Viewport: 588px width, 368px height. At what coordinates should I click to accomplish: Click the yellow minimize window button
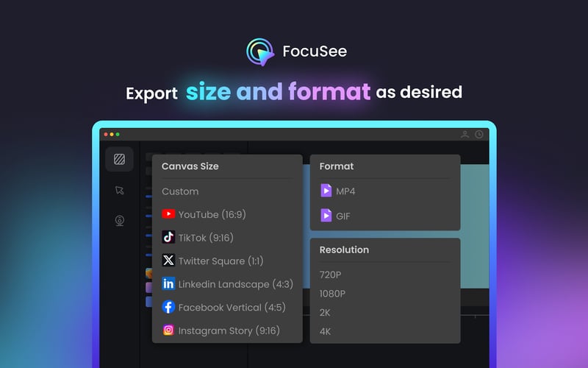(112, 135)
